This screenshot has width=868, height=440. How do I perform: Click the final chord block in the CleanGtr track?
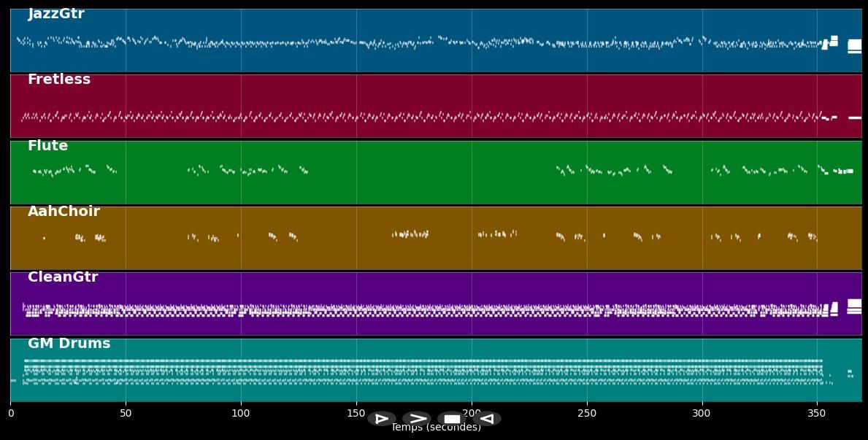(x=854, y=305)
